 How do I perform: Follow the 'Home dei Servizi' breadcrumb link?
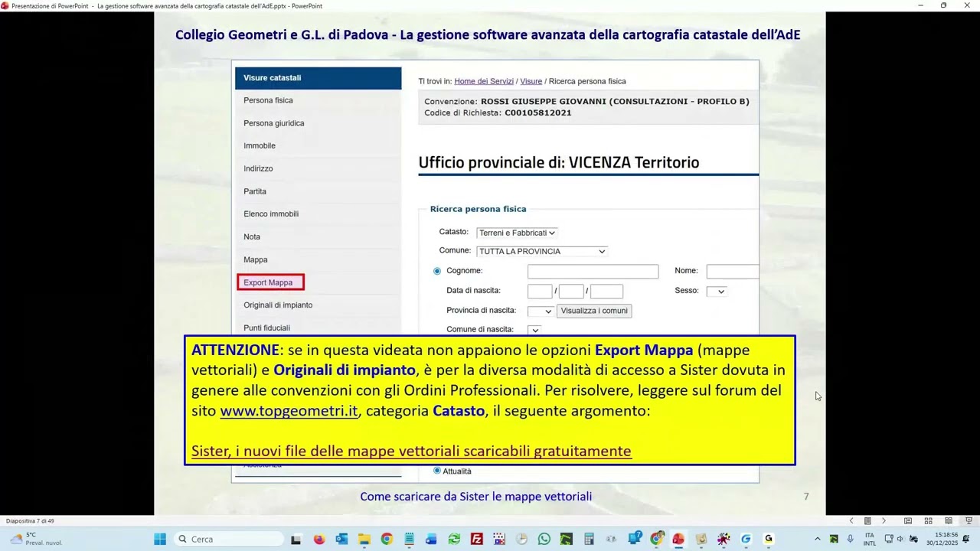tap(484, 81)
